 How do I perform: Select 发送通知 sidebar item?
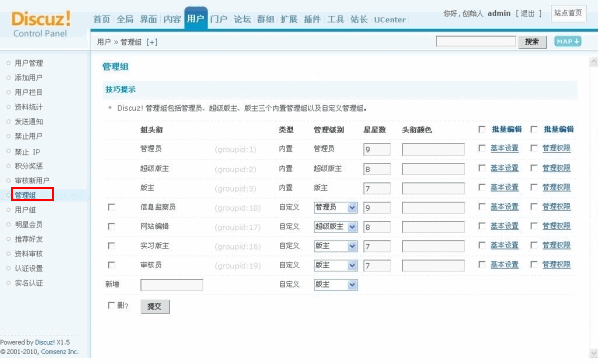pos(29,121)
